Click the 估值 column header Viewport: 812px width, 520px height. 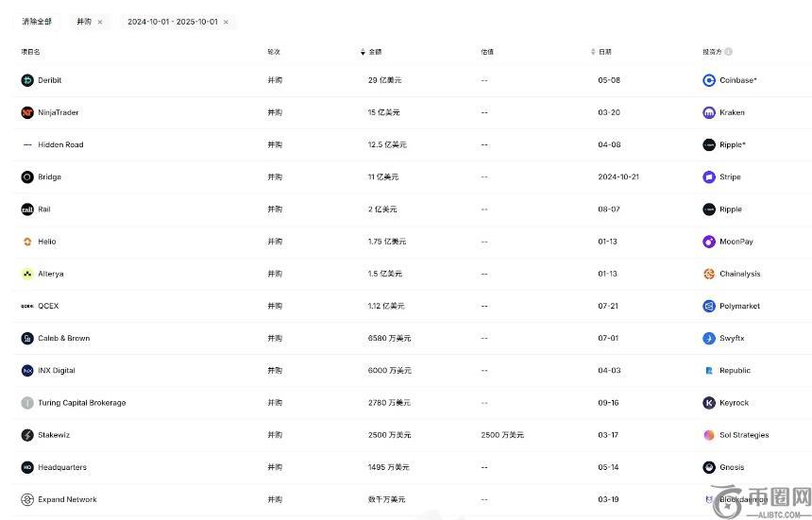click(487, 52)
